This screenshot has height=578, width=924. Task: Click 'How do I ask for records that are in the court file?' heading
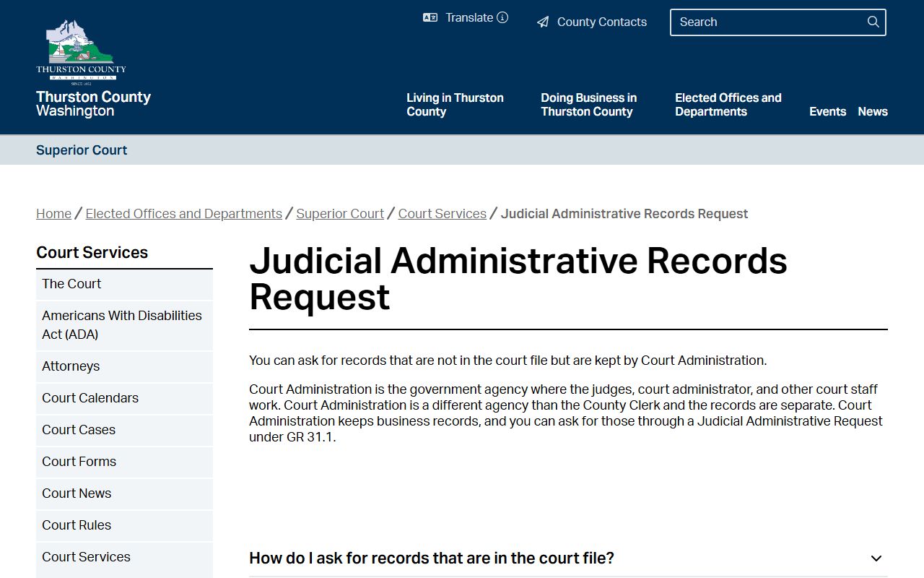432,558
